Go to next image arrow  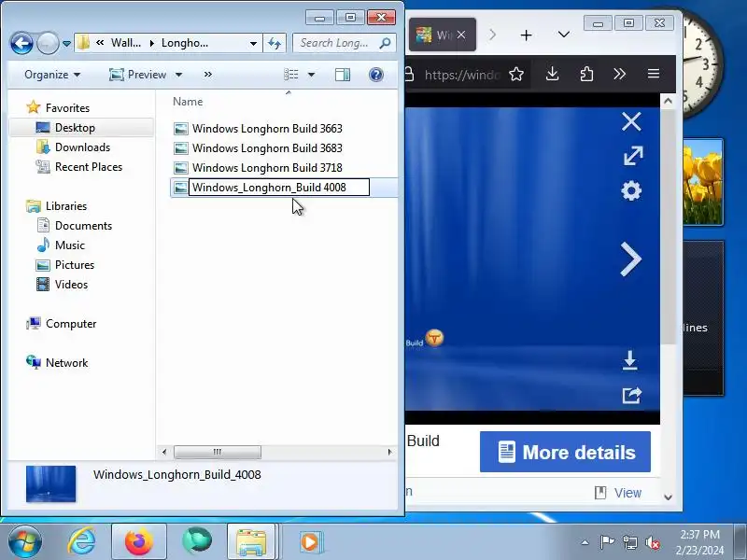[x=631, y=259]
